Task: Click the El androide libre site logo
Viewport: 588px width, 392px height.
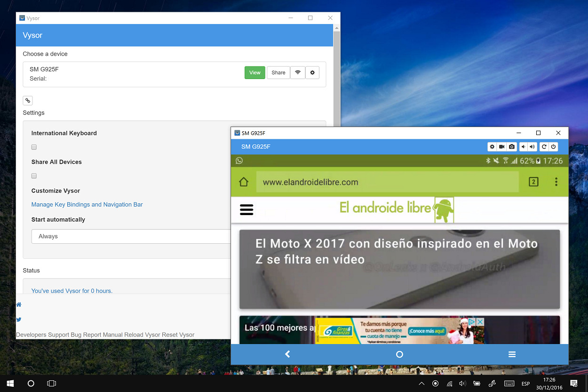Action: (397, 209)
